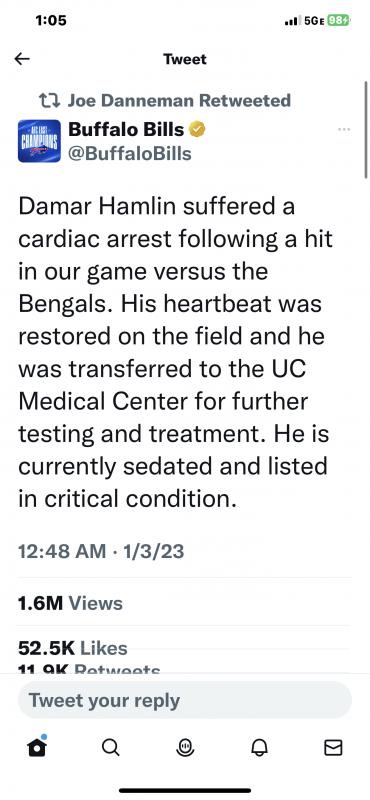Open the Spaces microphone tab

point(184,747)
